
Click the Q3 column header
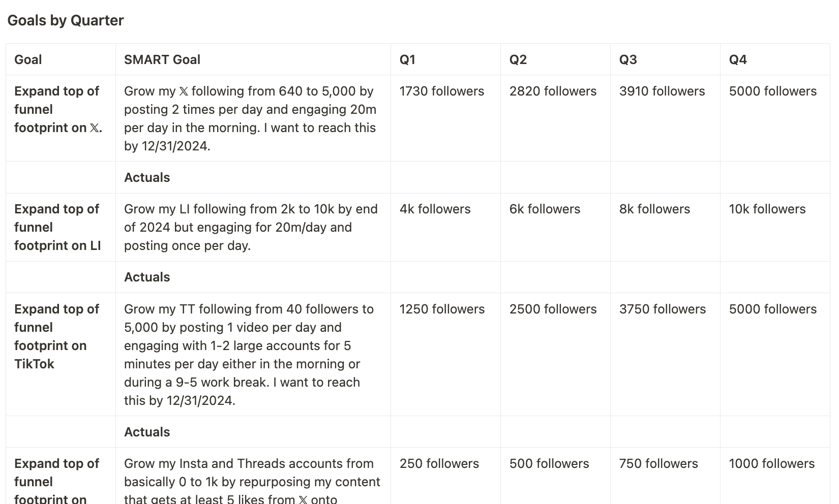(666, 59)
